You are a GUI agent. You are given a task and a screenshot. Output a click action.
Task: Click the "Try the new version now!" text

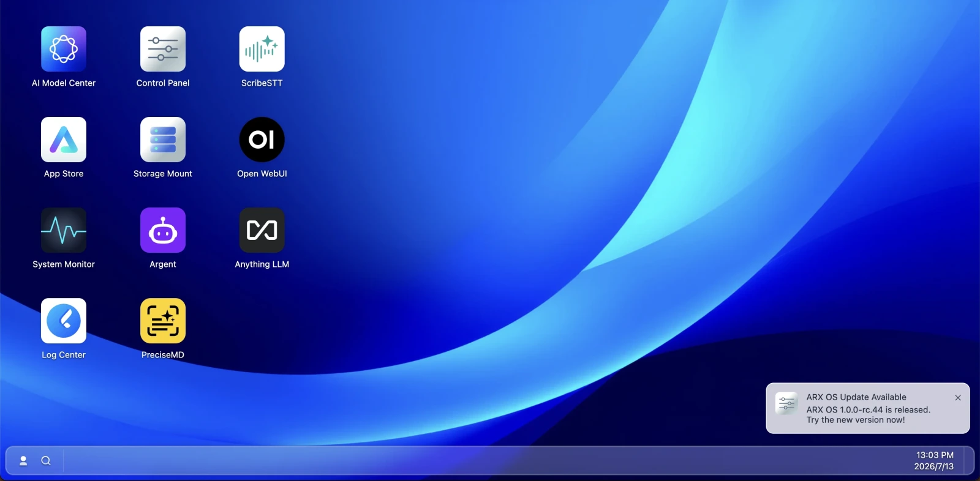pos(856,420)
